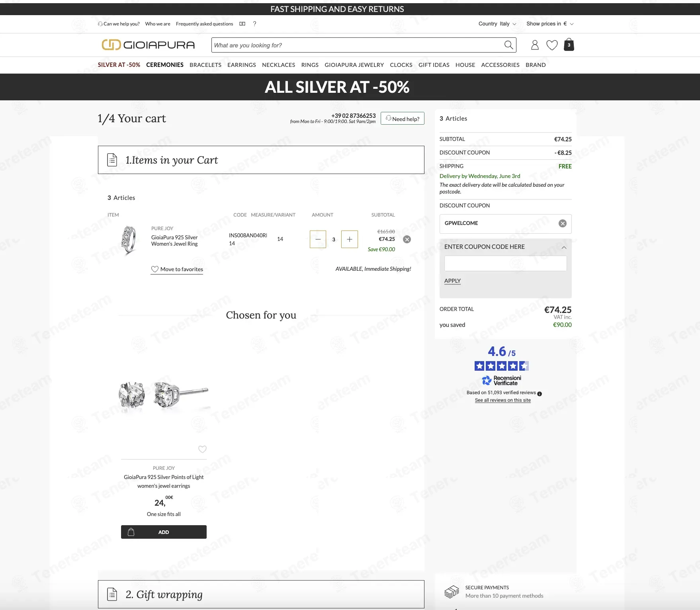
Task: Open the Show prices in € dropdown
Action: pyautogui.click(x=550, y=24)
